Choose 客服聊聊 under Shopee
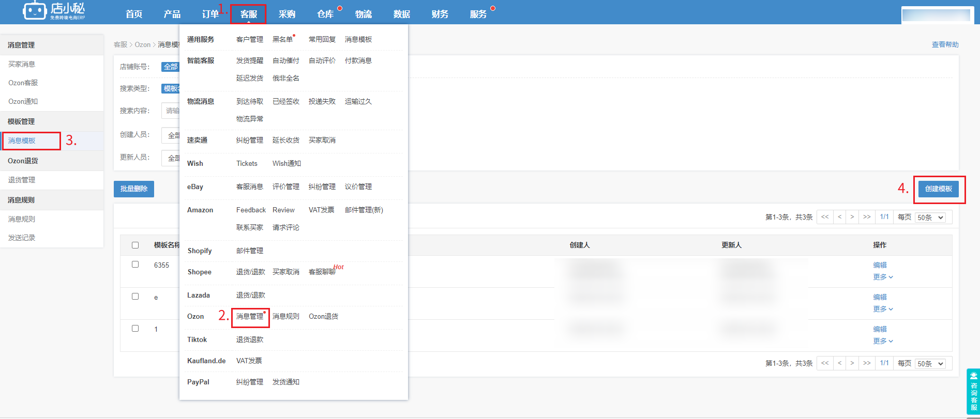980x419 pixels. (x=322, y=272)
